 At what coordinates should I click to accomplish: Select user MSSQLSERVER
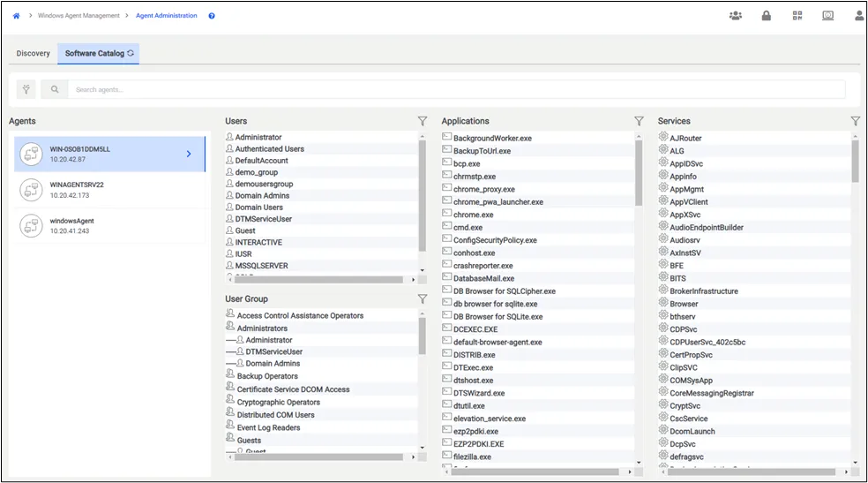[261, 266]
